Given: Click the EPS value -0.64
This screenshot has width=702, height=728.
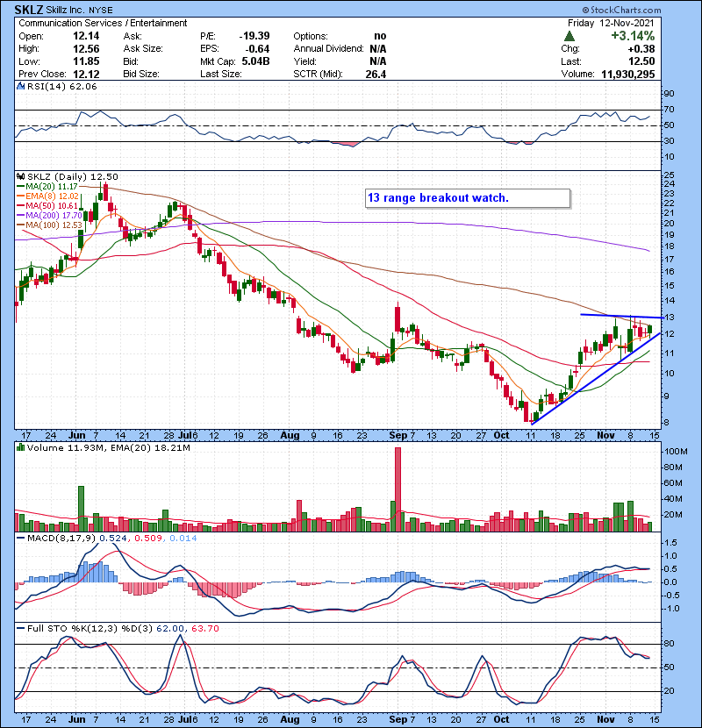Looking at the screenshot, I should pyautogui.click(x=257, y=49).
